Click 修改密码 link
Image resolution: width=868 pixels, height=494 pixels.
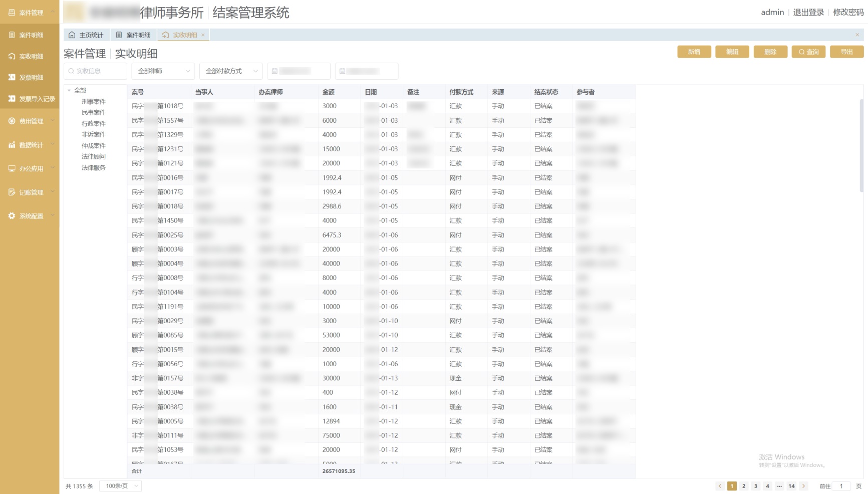[848, 13]
